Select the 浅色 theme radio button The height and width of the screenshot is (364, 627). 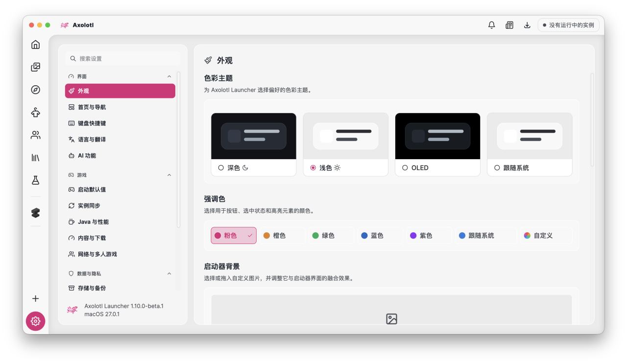click(x=313, y=168)
